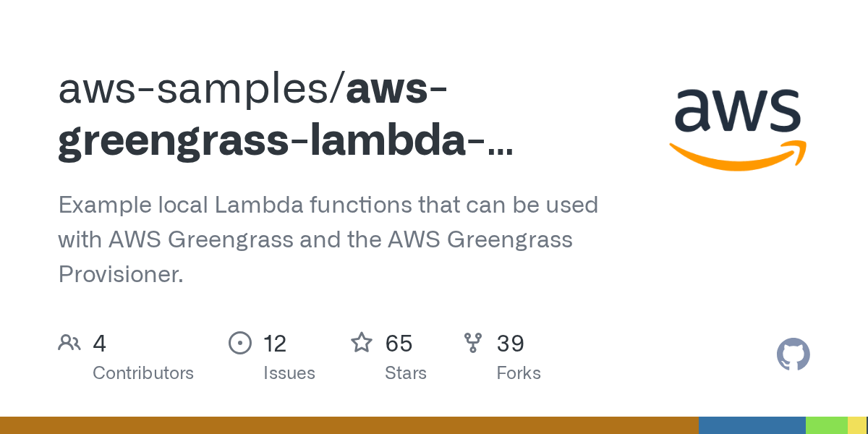Click the Stars label
This screenshot has height=434, width=868.
(406, 373)
